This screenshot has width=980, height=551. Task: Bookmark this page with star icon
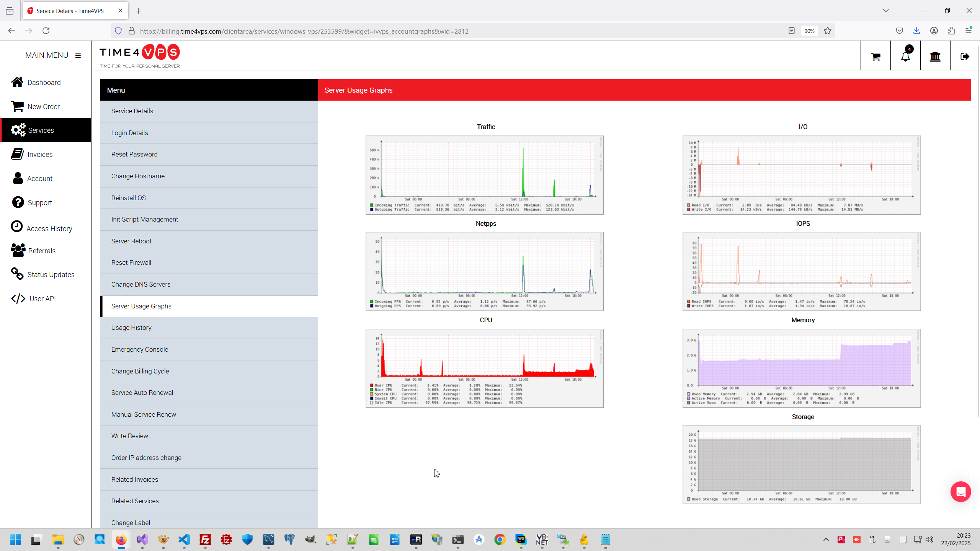click(x=828, y=31)
